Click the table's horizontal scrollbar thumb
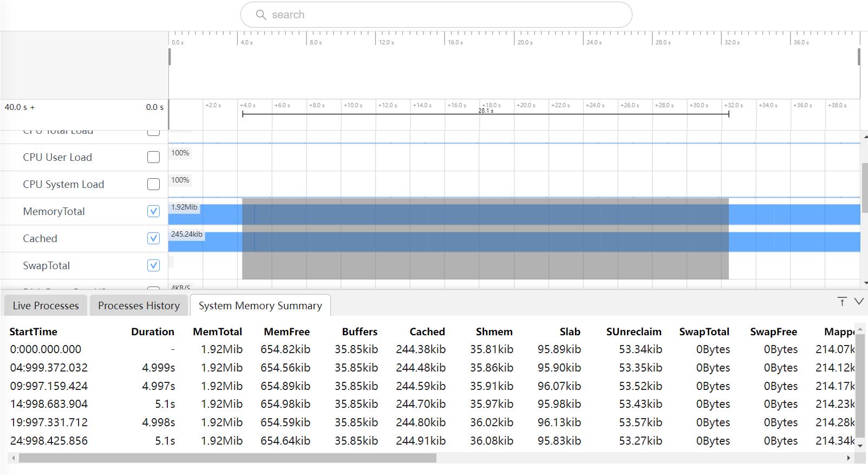868x475 pixels. 227,458
